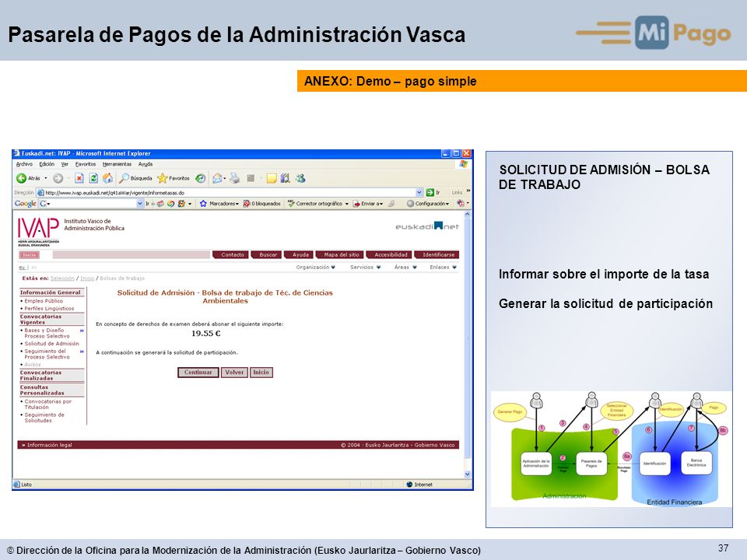
Task: Click the Google toolbar swirl icon
Action: [x=170, y=203]
